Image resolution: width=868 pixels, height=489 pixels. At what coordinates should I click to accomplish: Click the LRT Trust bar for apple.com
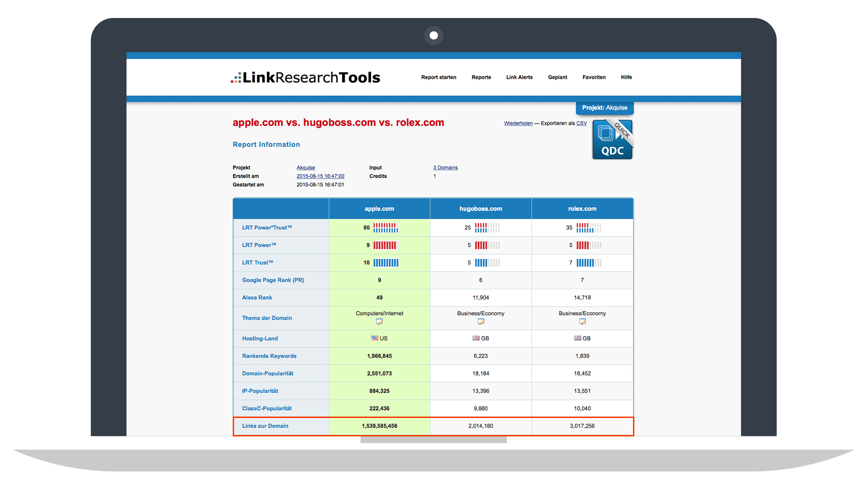(x=386, y=263)
